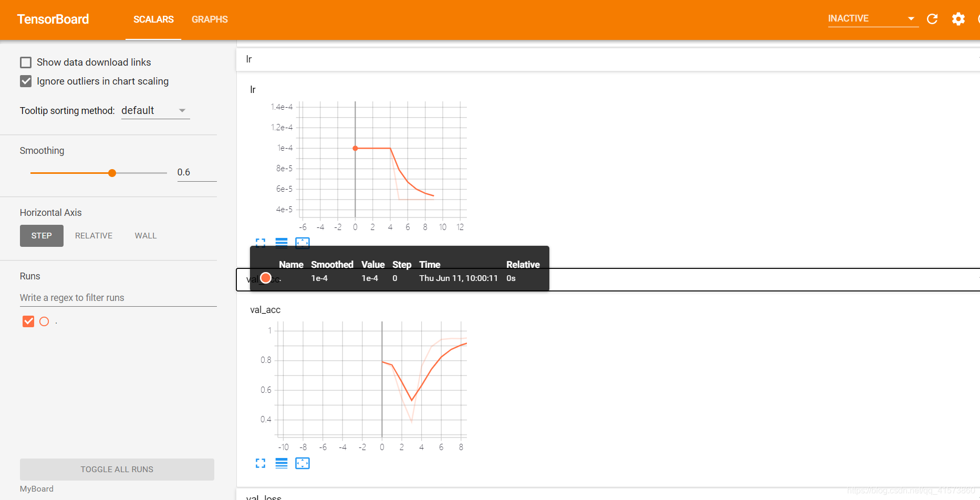
Task: Select WALL horizontal axis
Action: click(x=145, y=236)
